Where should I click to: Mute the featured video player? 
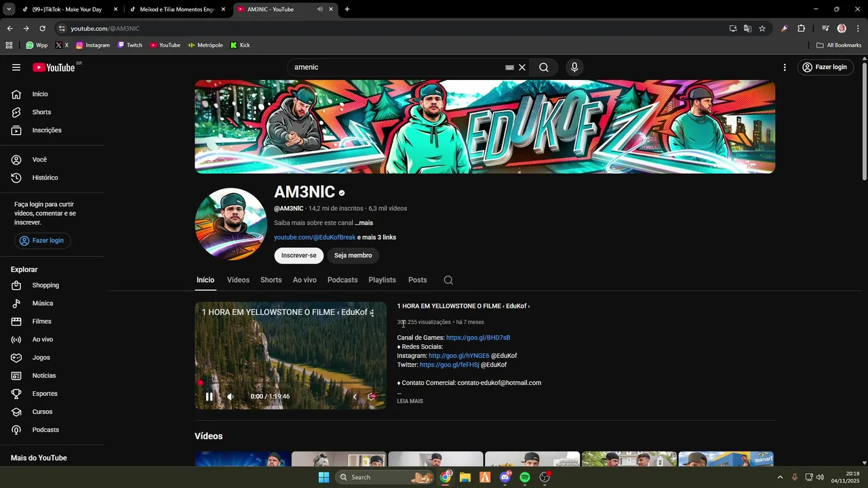coord(230,396)
